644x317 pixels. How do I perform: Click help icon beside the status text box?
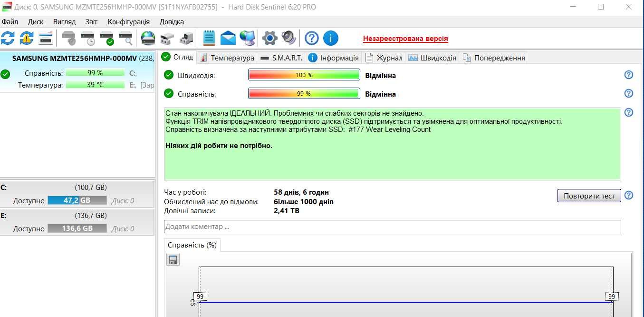[629, 113]
